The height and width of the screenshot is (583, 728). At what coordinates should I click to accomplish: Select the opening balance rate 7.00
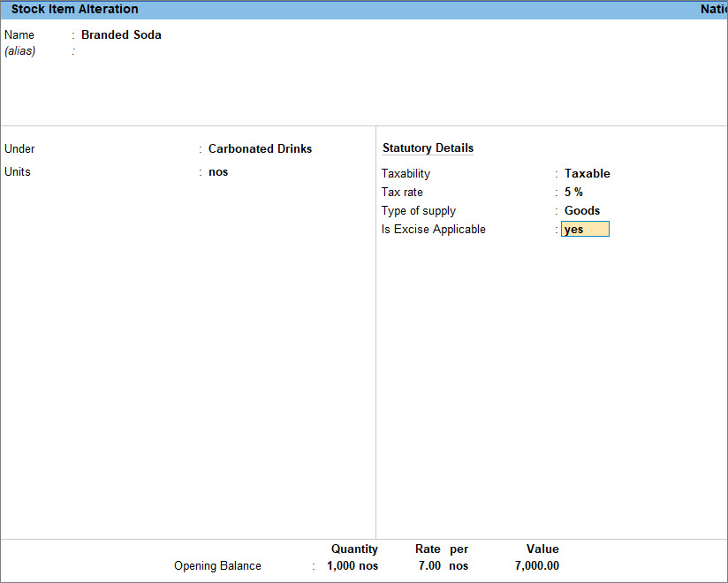(429, 566)
